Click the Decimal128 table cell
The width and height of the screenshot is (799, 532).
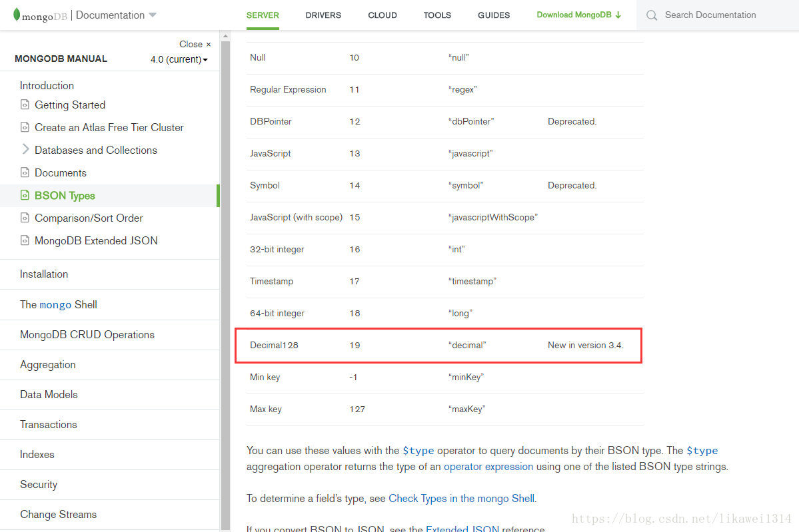tap(274, 345)
